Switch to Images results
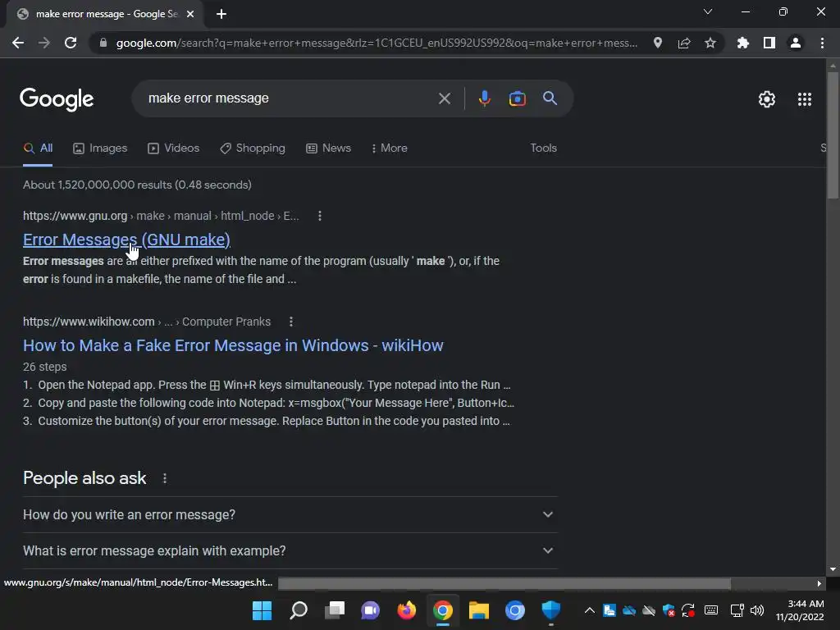Screen dimensions: 840x630 click(100, 148)
